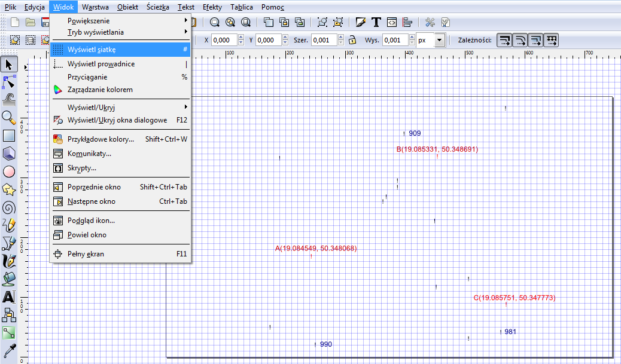The image size is (621, 364).
Task: Select the Pencil freehand tool
Action: tap(9, 225)
